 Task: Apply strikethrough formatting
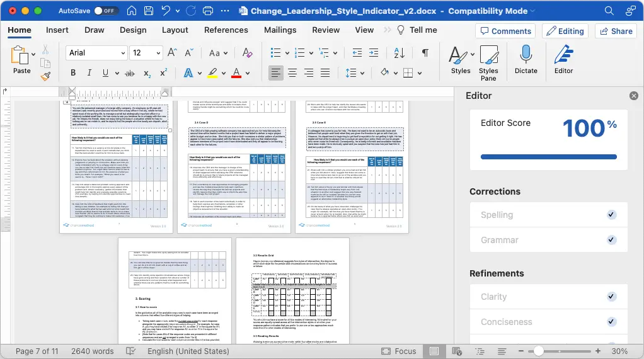click(130, 73)
